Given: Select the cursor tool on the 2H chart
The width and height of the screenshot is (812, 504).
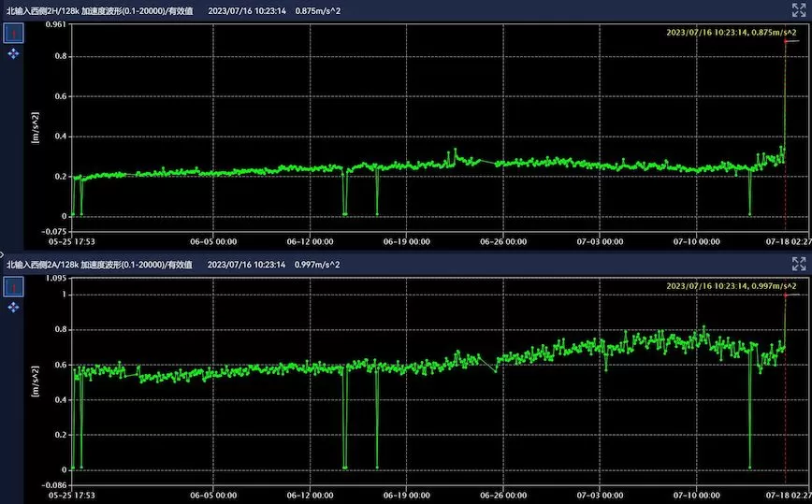Looking at the screenshot, I should point(14,33).
